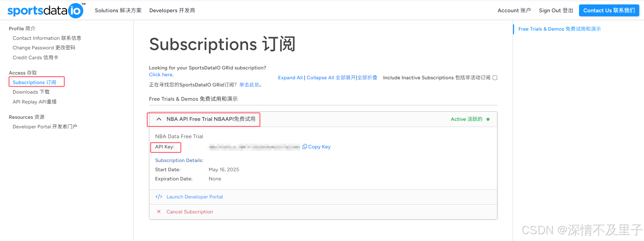Click Cancel Subscription

pyautogui.click(x=189, y=212)
